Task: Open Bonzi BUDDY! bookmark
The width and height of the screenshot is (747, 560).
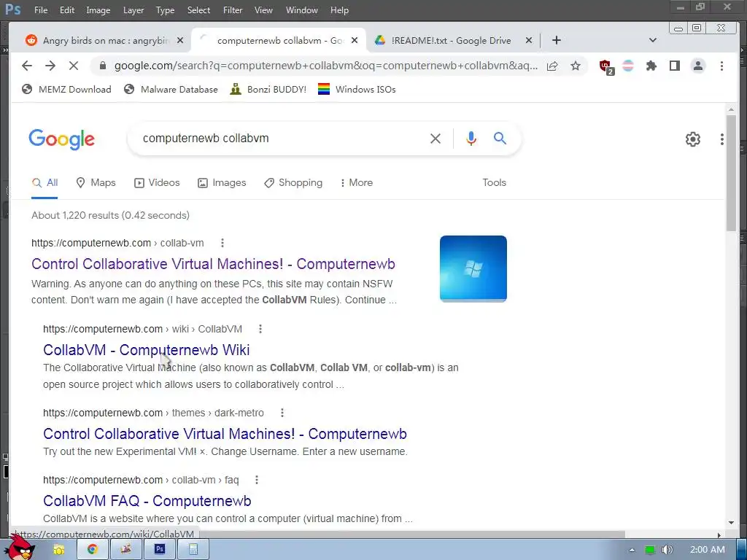Action: pyautogui.click(x=268, y=90)
